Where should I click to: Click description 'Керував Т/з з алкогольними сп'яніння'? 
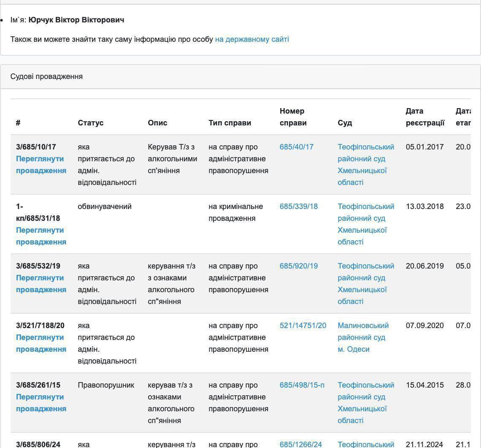click(x=173, y=159)
